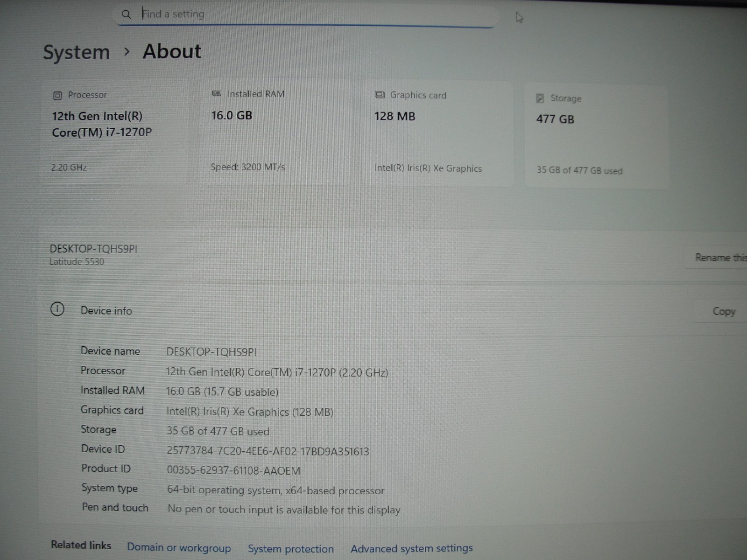Image resolution: width=747 pixels, height=560 pixels.
Task: Open the Graphics card 128 MB card
Action: coord(439,134)
